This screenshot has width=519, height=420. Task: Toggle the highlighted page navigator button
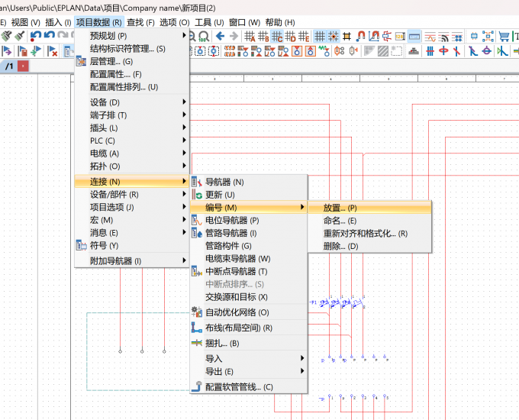[x=69, y=51]
